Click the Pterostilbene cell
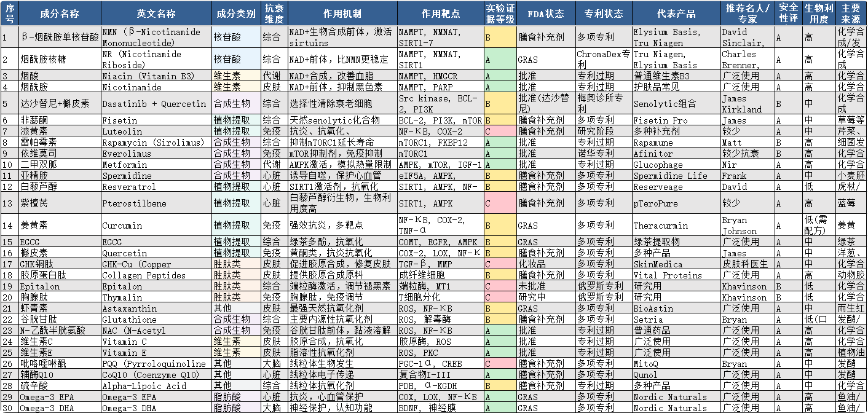 point(156,203)
